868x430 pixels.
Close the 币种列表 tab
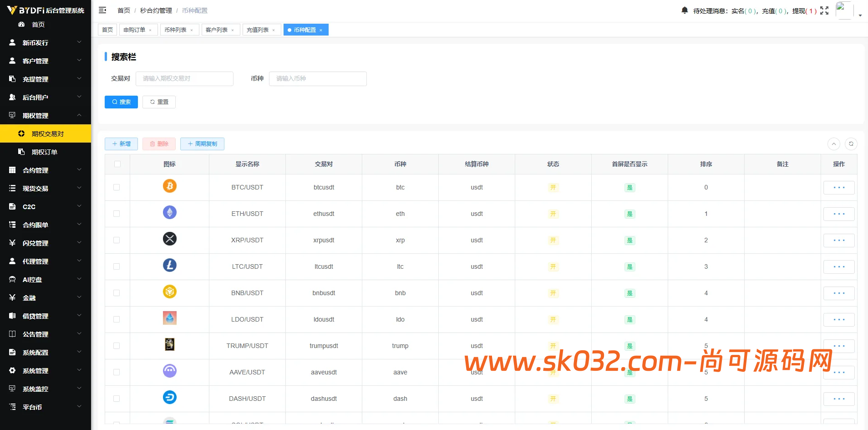click(x=192, y=30)
